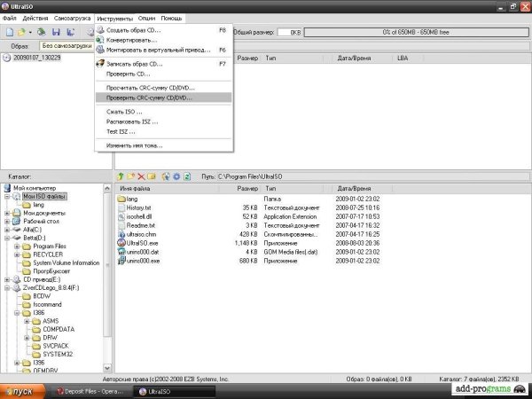Click the 650MB capacity progress bar
532x399 pixels.
click(x=416, y=33)
